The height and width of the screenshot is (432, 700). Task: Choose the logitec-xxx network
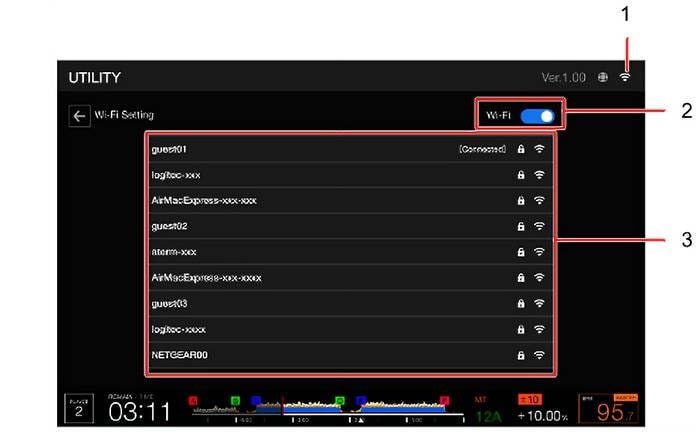300,174
